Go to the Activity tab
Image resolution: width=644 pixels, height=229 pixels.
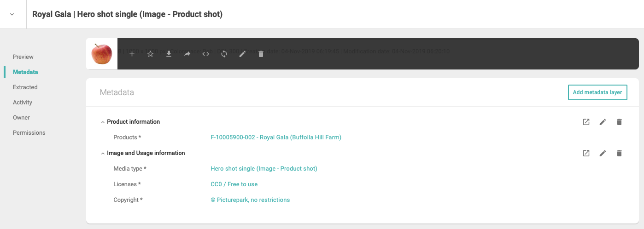coord(23,102)
